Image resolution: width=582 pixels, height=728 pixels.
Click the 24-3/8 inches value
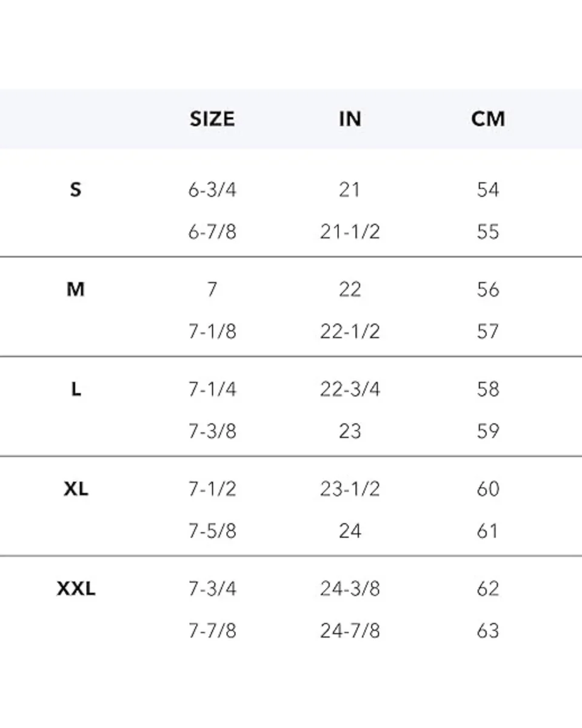pyautogui.click(x=350, y=588)
